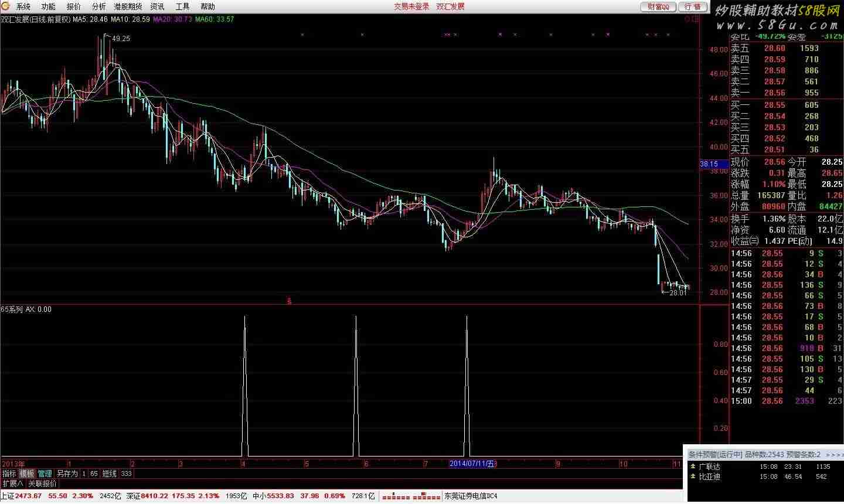This screenshot has width=844, height=504.
Task: Click the 总量 165387 quote field
Action: [758, 195]
